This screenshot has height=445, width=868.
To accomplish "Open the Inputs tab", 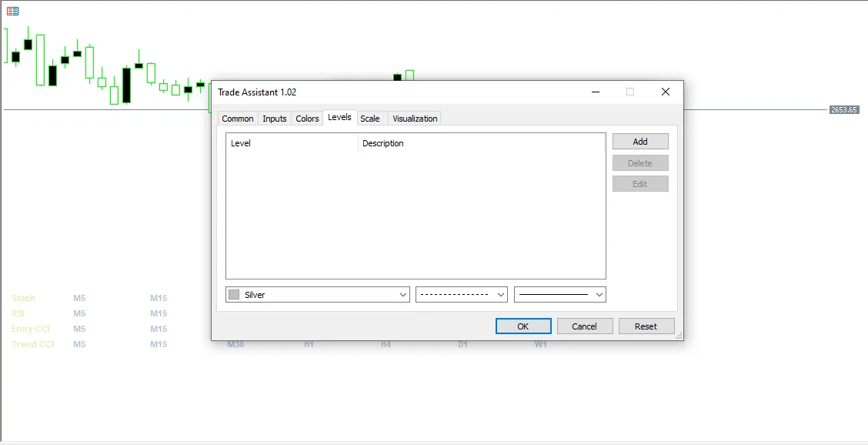I will coord(275,119).
